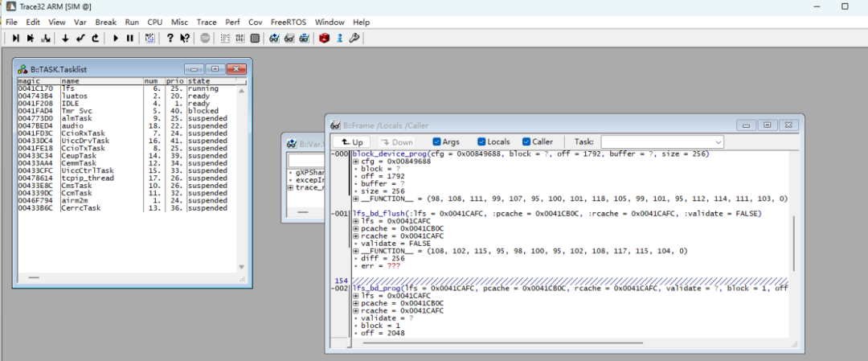Click first glasses Watch toolbar icon
Screen dimensions: 868x361
274,39
